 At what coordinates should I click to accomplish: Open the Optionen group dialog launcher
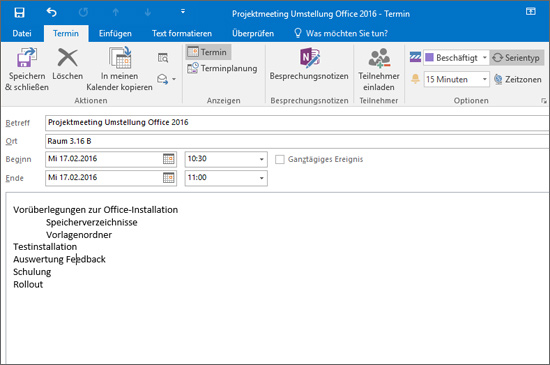click(543, 101)
